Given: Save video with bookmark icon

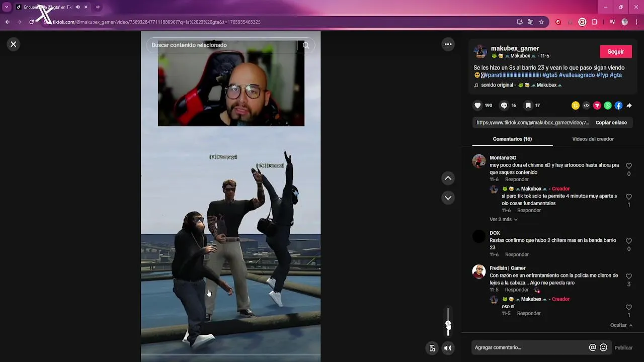Looking at the screenshot, I should [x=528, y=106].
